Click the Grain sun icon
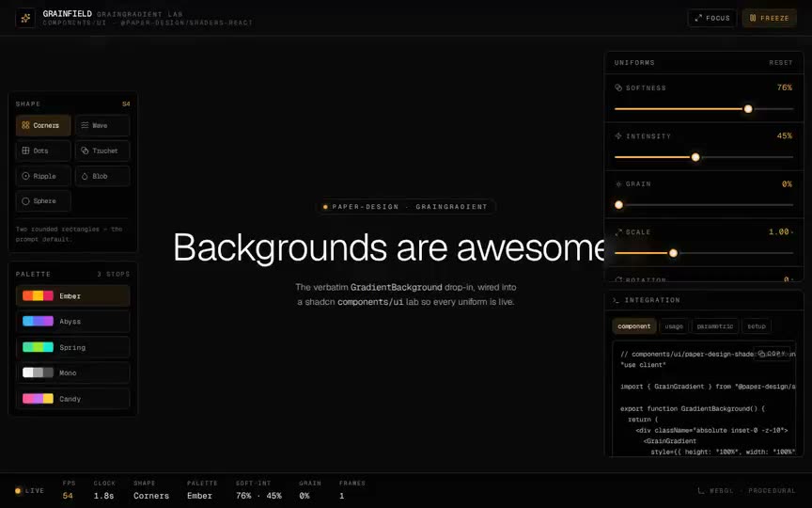The image size is (812, 508). click(618, 184)
